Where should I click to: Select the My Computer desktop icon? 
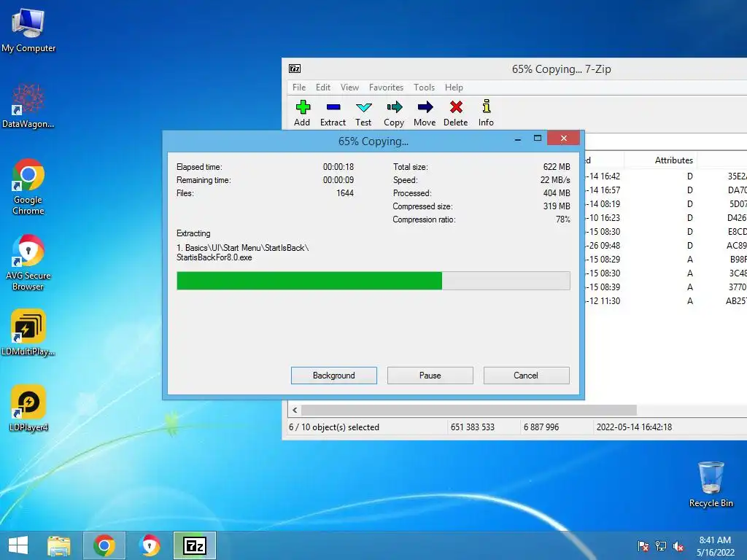tap(28, 29)
